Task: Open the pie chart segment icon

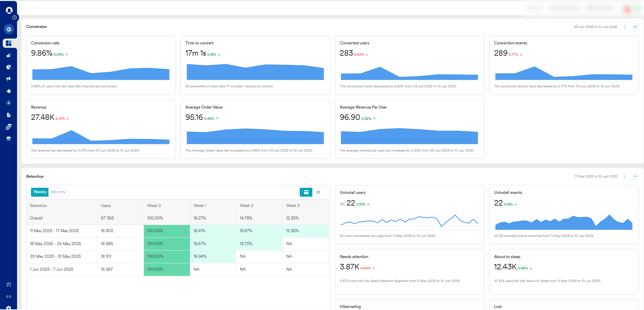Action: point(9,67)
